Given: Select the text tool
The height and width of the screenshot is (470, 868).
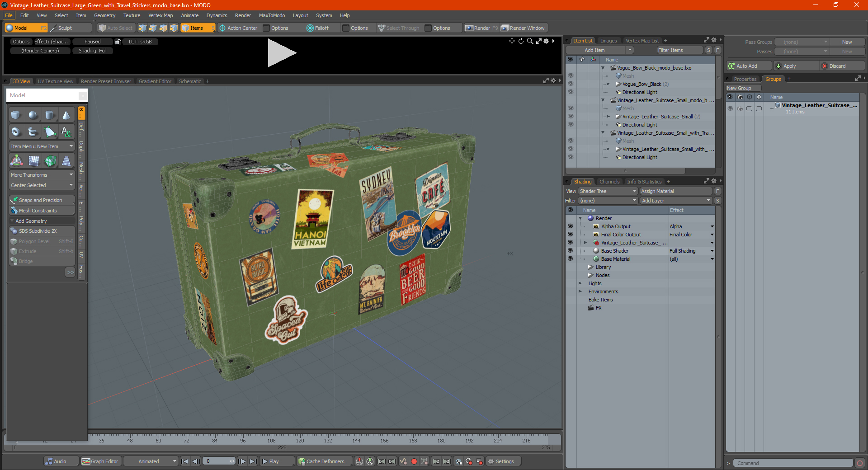Looking at the screenshot, I should coord(66,132).
